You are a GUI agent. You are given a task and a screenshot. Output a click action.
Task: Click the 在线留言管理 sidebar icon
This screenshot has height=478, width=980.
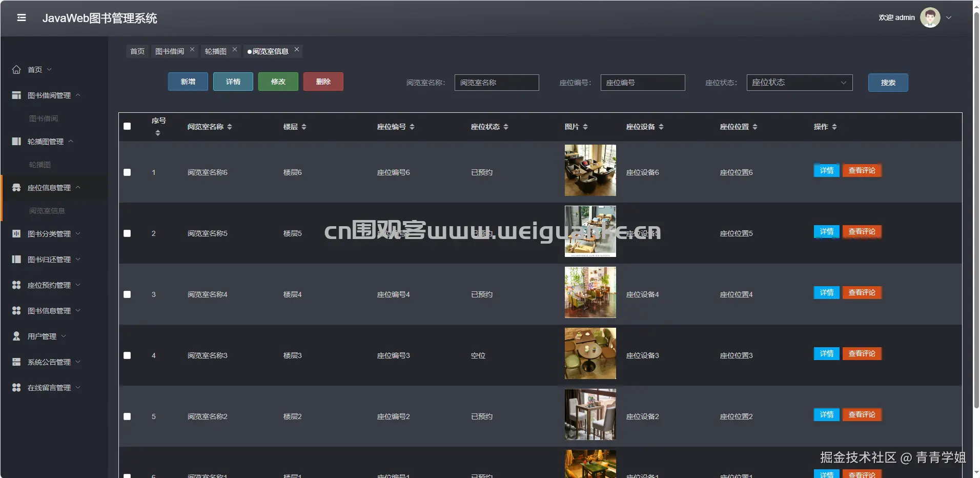click(16, 388)
